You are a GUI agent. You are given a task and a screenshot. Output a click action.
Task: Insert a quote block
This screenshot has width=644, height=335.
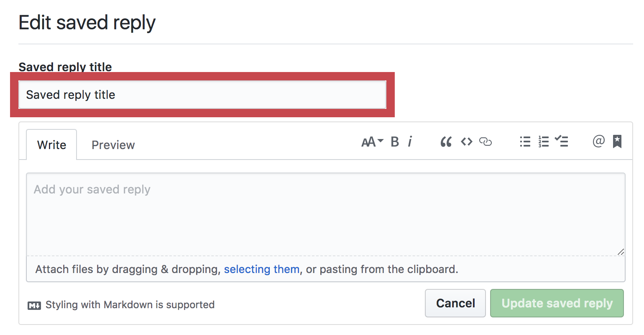446,142
